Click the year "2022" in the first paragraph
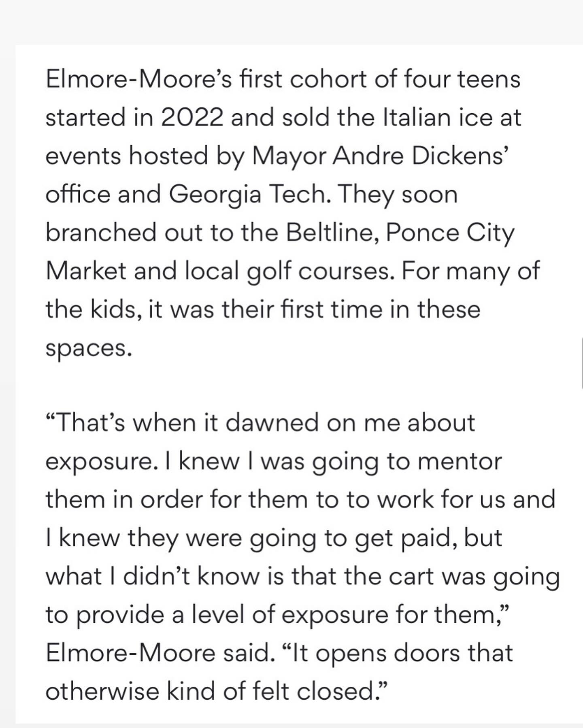 tap(192, 118)
